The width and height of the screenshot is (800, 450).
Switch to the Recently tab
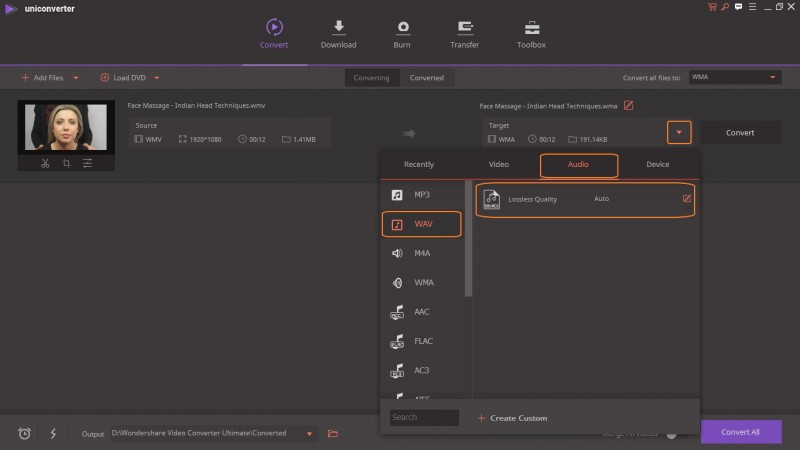419,164
